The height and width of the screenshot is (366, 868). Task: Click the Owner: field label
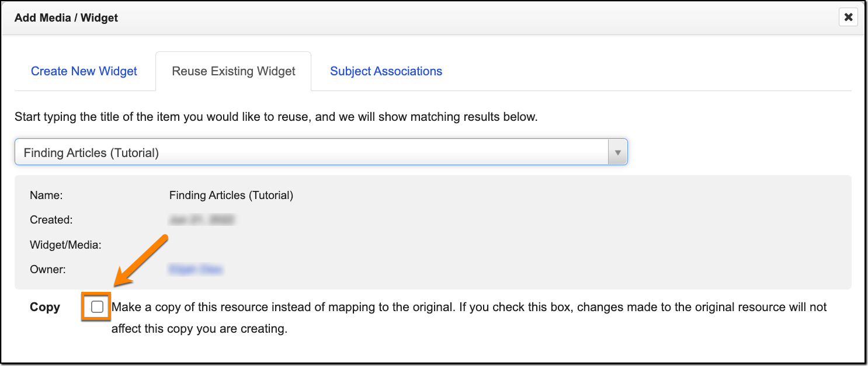coord(48,270)
